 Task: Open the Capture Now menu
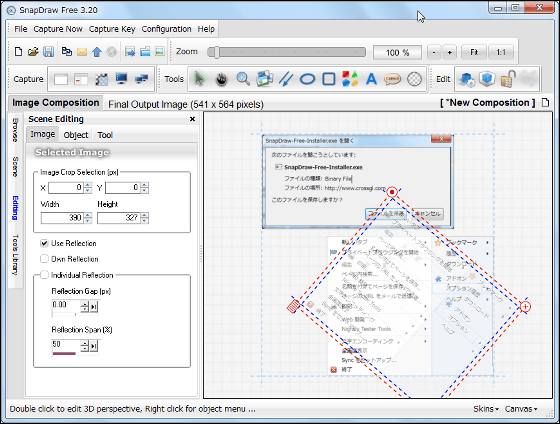point(58,29)
